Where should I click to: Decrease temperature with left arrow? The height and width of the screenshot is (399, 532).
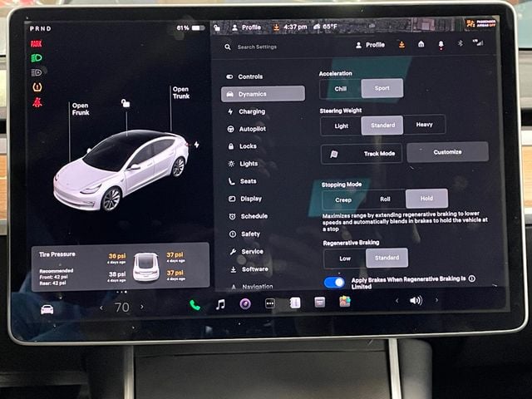101,308
